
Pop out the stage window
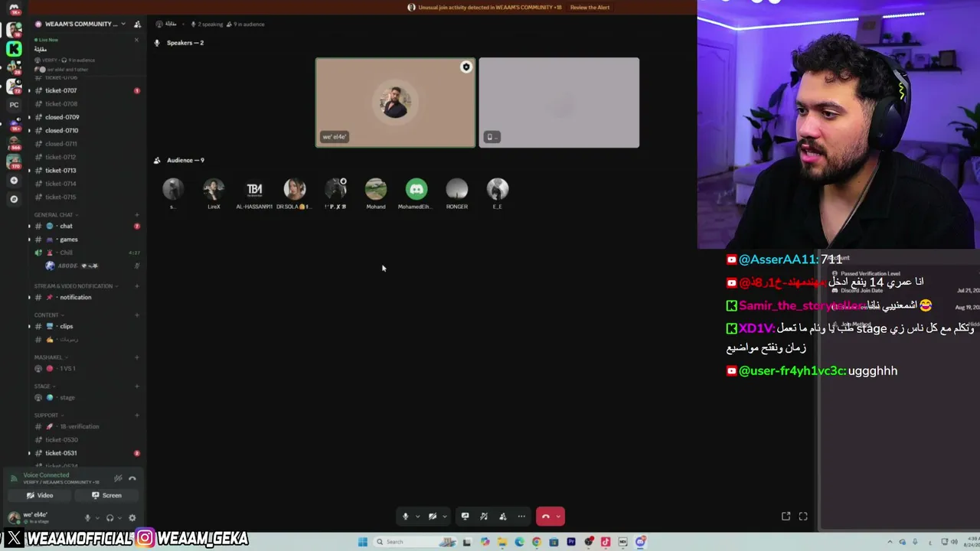[786, 517]
